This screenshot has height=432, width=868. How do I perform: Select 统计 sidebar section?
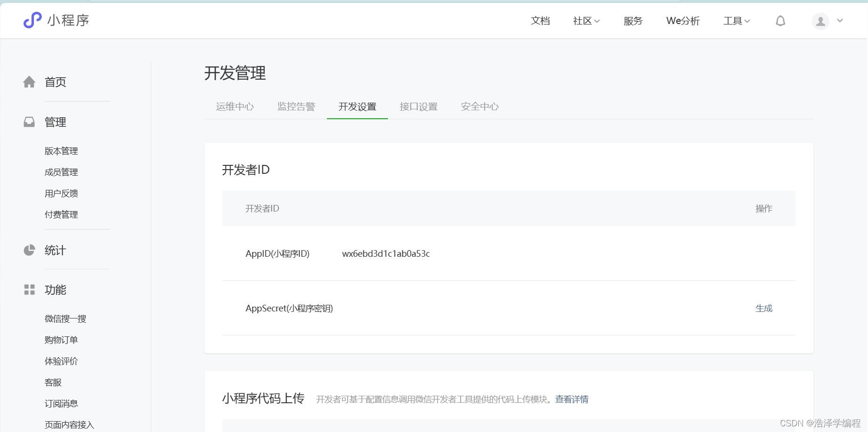coord(55,250)
